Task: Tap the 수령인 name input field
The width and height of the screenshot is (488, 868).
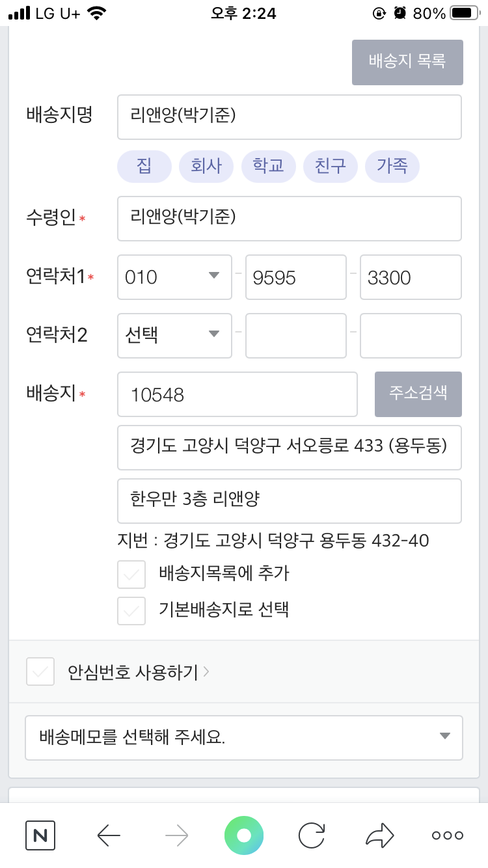Action: point(289,219)
